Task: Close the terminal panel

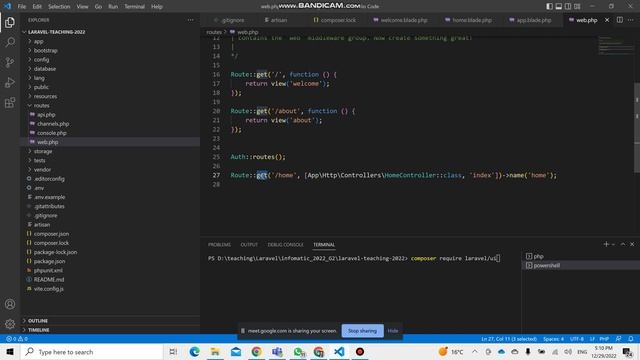Action: [632, 244]
